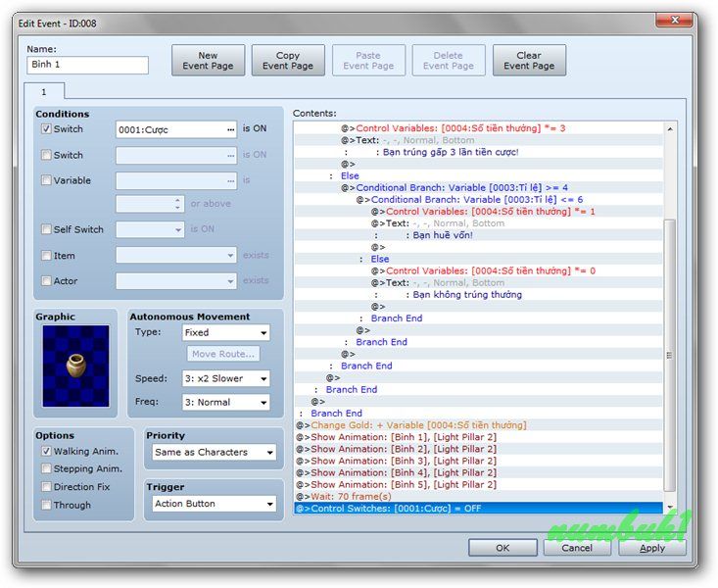
Task: Select 'Change Gold: + Variable' command line
Action: pyautogui.click(x=478, y=425)
